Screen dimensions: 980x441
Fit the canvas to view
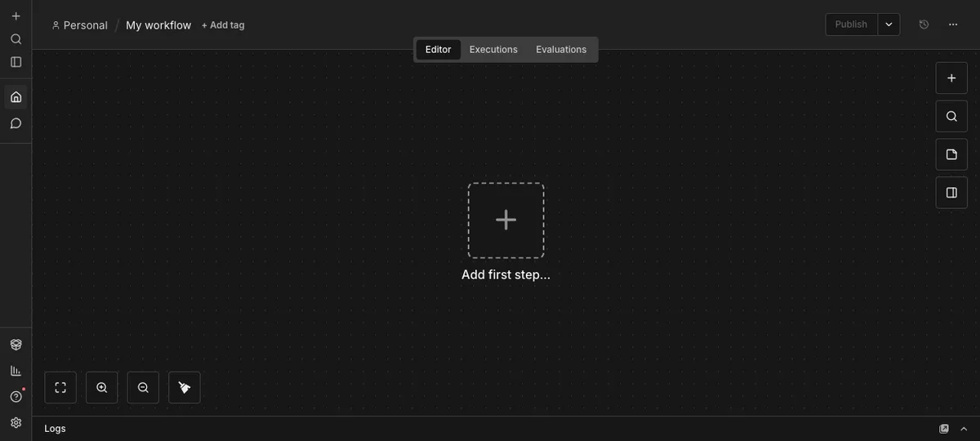60,388
